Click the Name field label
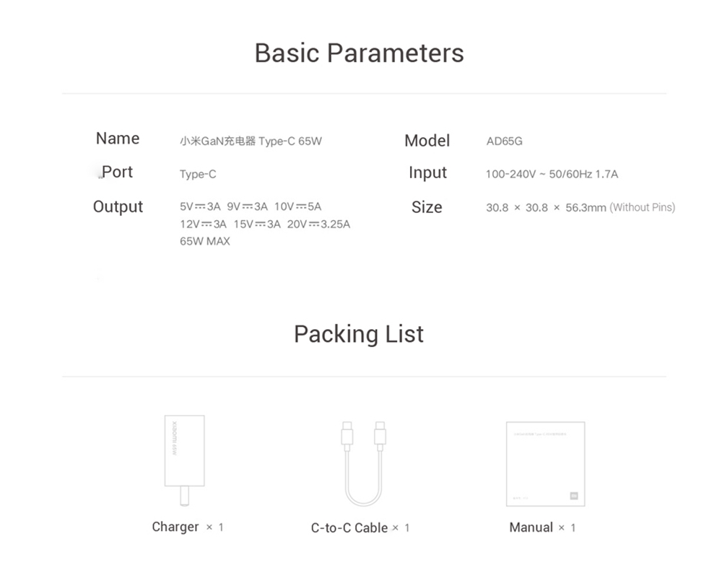The height and width of the screenshot is (588, 722). pyautogui.click(x=118, y=139)
